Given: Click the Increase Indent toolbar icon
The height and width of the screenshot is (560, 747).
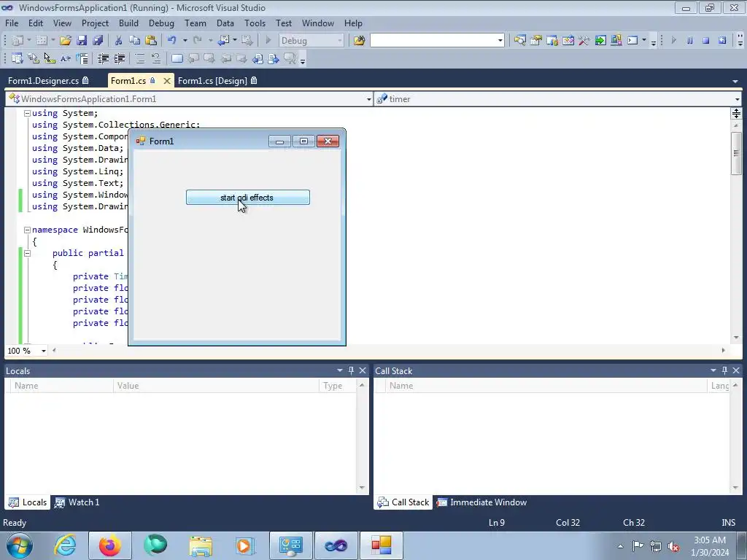Looking at the screenshot, I should tap(119, 58).
